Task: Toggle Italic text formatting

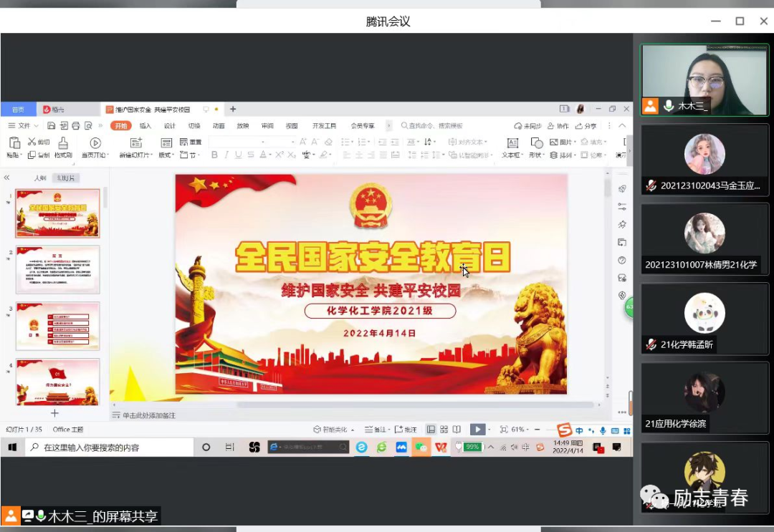Action: click(x=226, y=155)
